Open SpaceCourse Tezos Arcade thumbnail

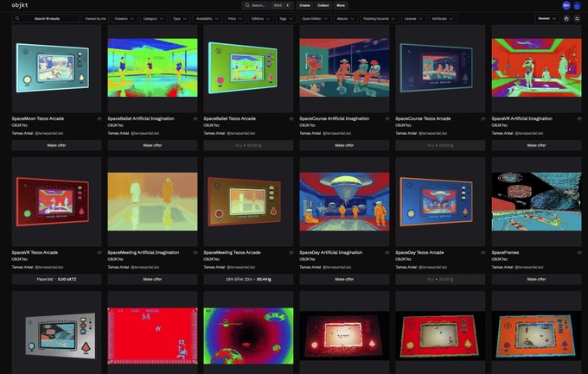point(440,68)
